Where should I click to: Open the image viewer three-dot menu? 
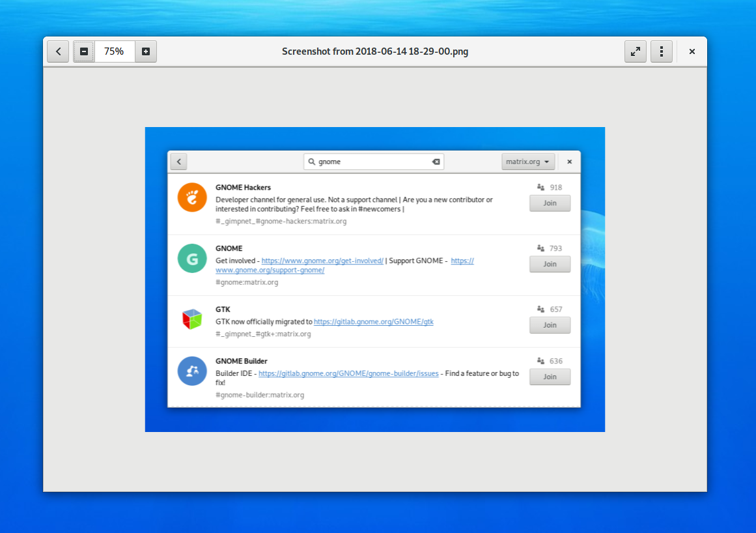tap(662, 51)
